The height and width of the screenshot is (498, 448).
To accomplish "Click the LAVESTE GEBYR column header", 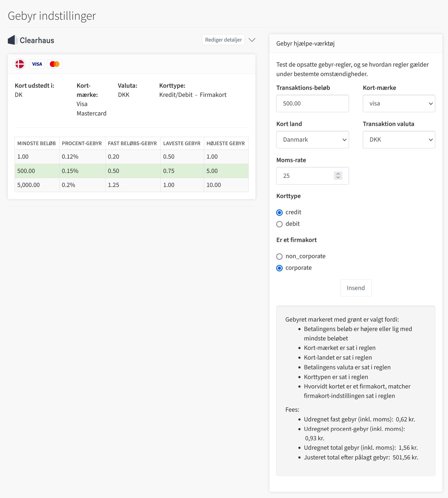I will tap(182, 143).
